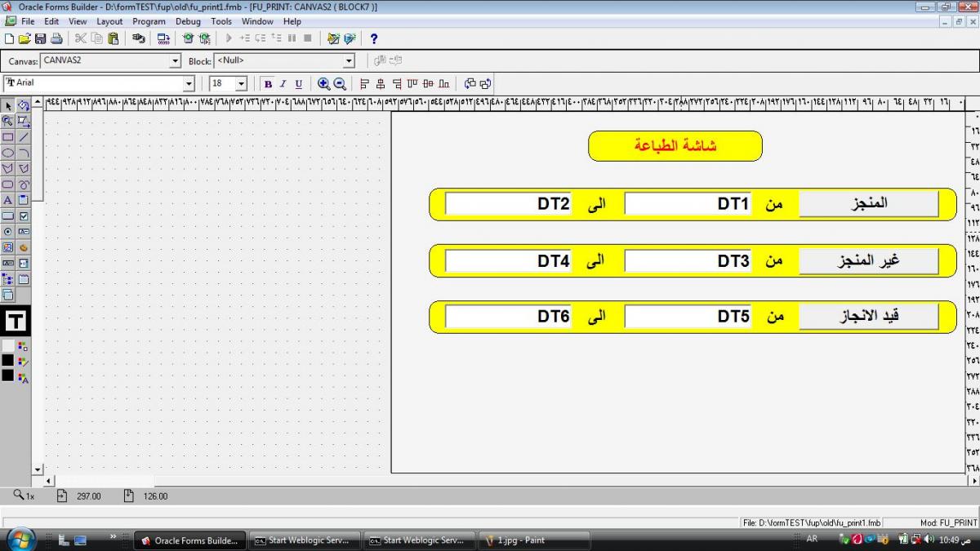Image resolution: width=980 pixels, height=551 pixels.
Task: Pick the Checkbox item tool in palette
Action: [24, 216]
